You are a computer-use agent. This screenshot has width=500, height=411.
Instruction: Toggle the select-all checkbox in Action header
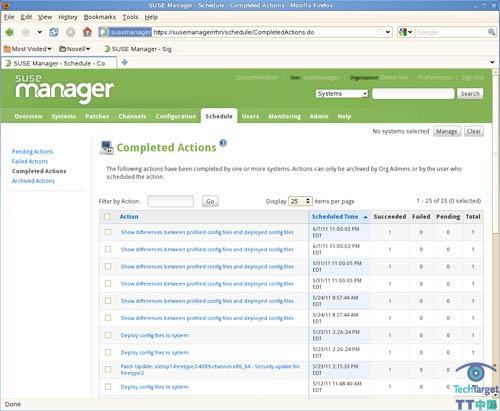tap(107, 217)
